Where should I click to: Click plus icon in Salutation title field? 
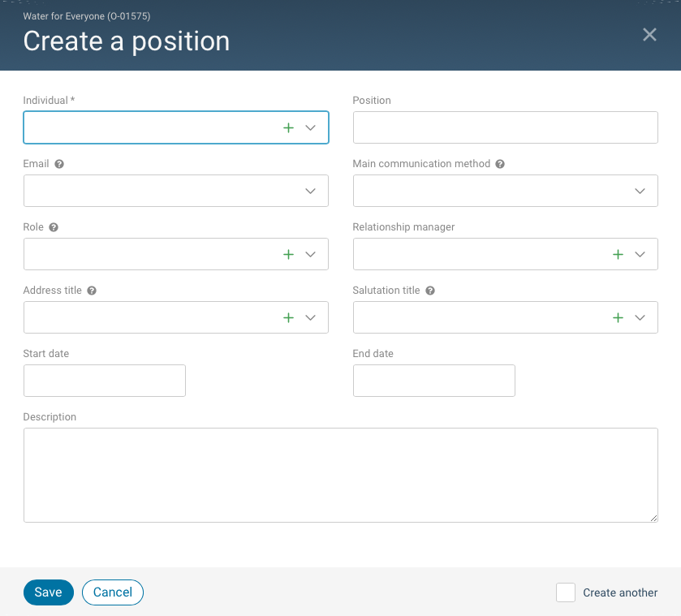coord(618,318)
